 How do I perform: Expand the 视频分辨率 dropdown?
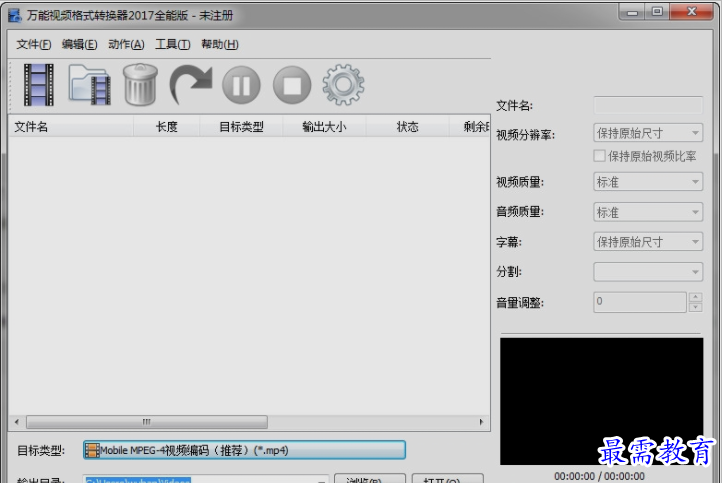point(648,133)
